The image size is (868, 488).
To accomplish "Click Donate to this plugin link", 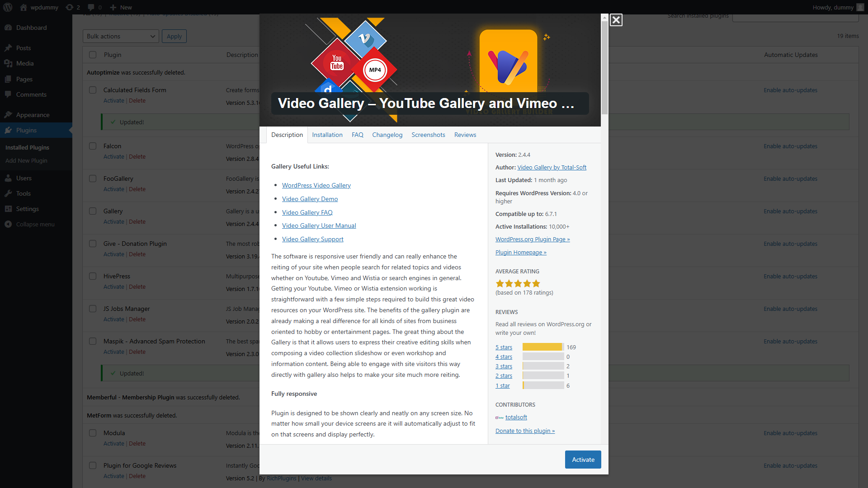I will [x=525, y=431].
